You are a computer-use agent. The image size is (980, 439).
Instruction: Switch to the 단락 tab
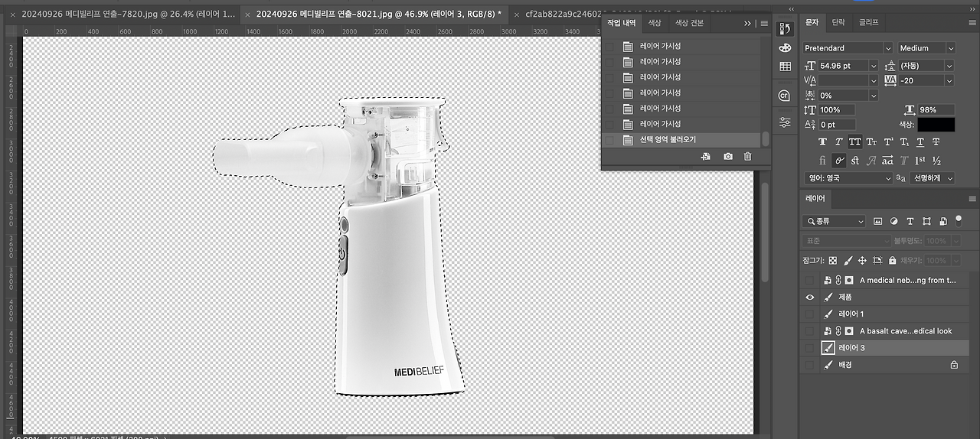click(838, 23)
